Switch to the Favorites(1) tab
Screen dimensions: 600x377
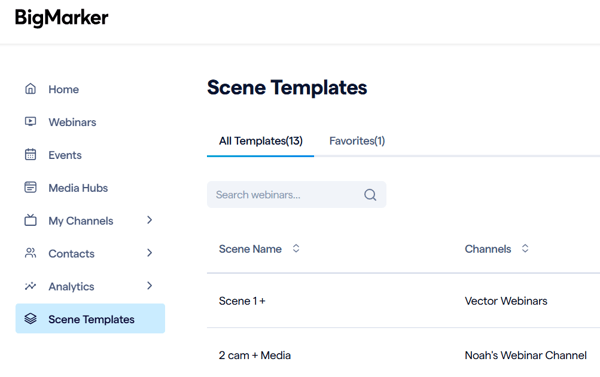pyautogui.click(x=357, y=141)
